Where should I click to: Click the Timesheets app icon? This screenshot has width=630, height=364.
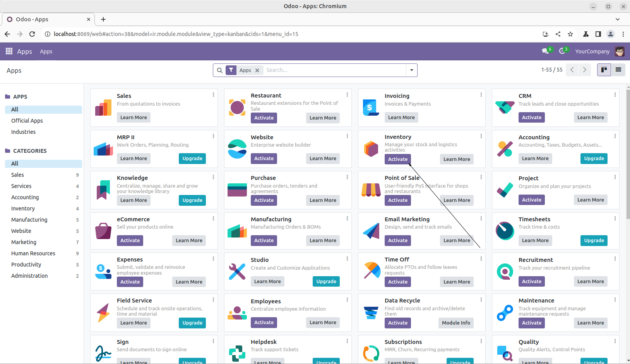pos(505,231)
